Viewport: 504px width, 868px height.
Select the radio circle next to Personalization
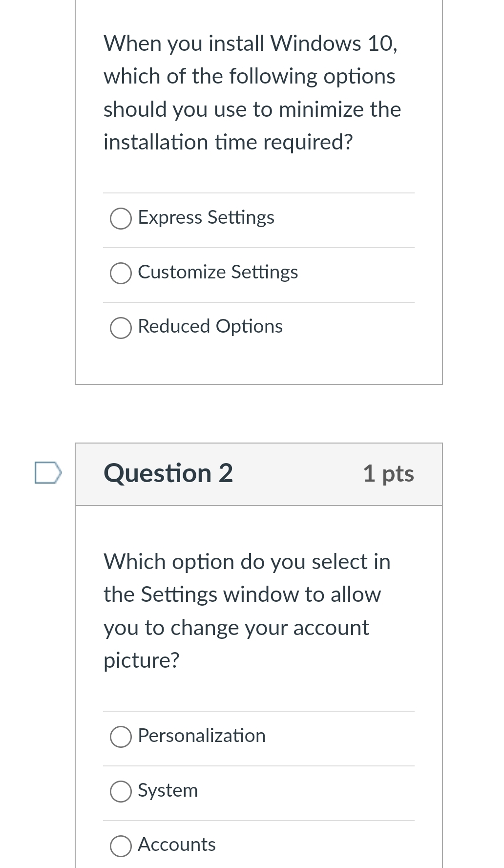coord(120,736)
